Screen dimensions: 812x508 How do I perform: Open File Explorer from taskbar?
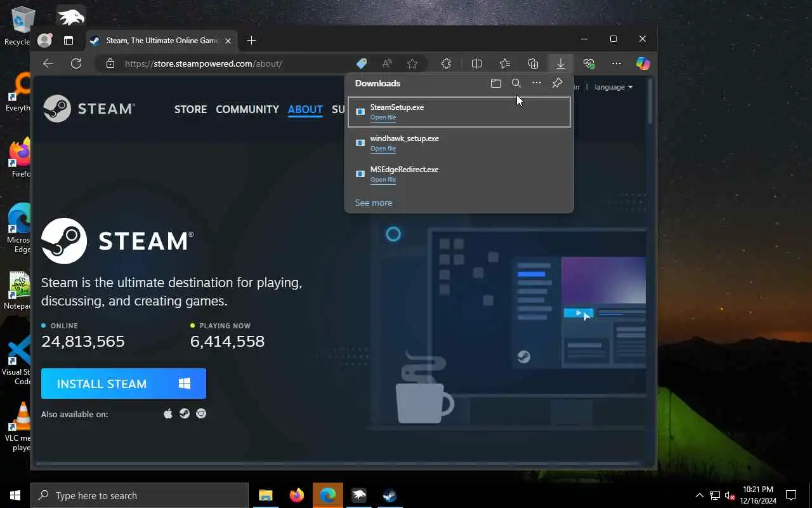266,495
